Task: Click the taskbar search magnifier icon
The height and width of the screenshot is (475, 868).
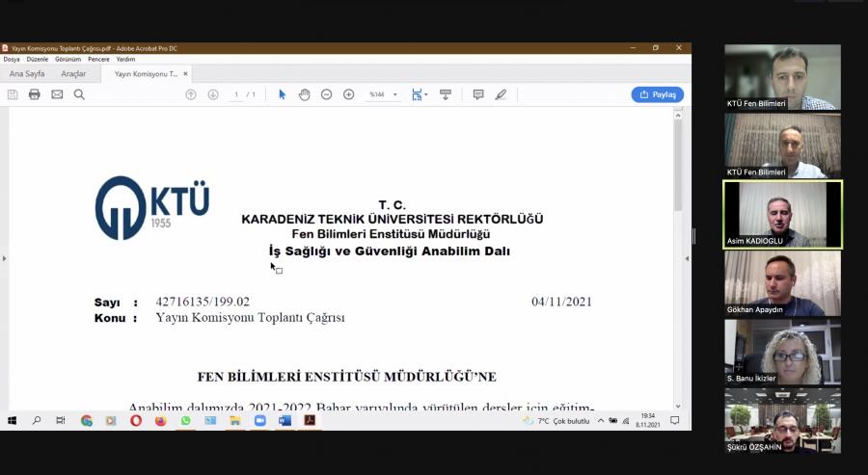Action: click(37, 421)
